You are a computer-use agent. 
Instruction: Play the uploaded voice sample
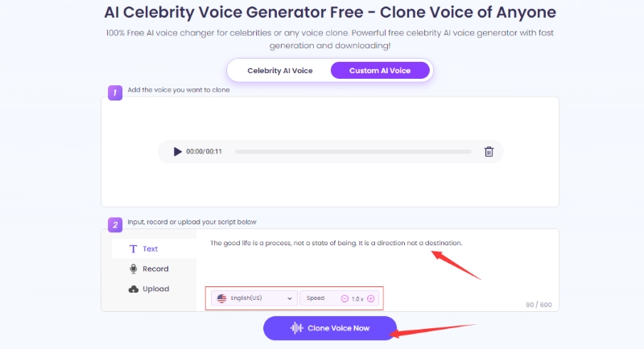tap(177, 151)
